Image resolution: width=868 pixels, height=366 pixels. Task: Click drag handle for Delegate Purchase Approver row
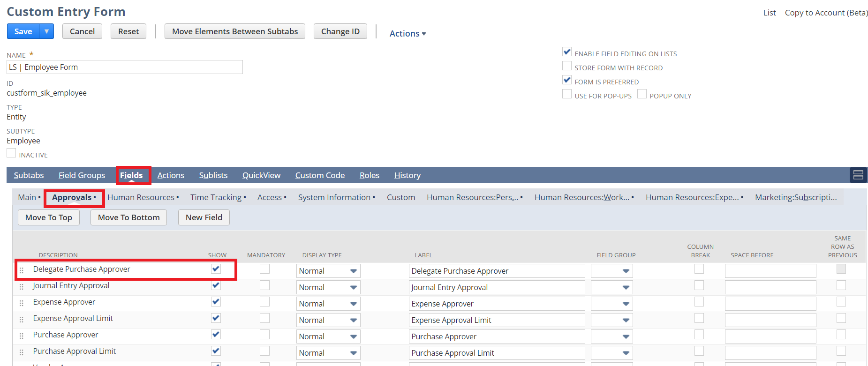click(x=22, y=270)
